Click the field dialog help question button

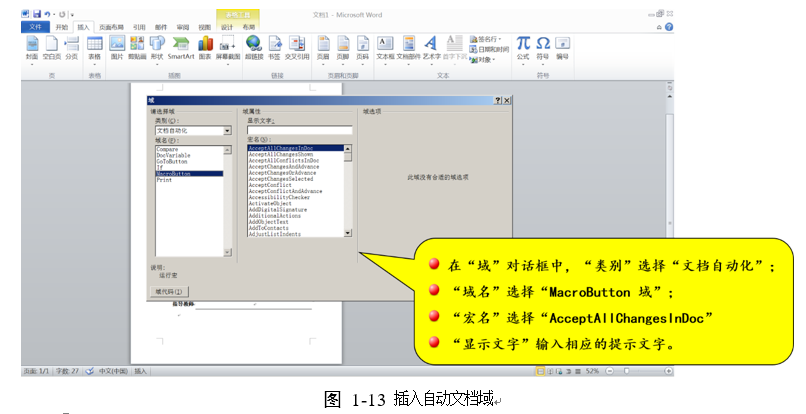tap(498, 101)
